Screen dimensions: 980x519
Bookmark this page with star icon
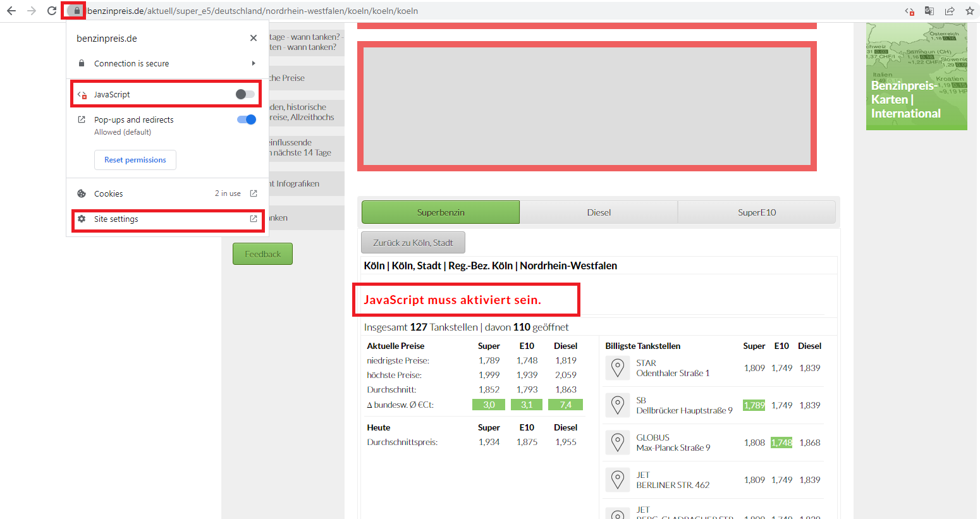coord(970,11)
